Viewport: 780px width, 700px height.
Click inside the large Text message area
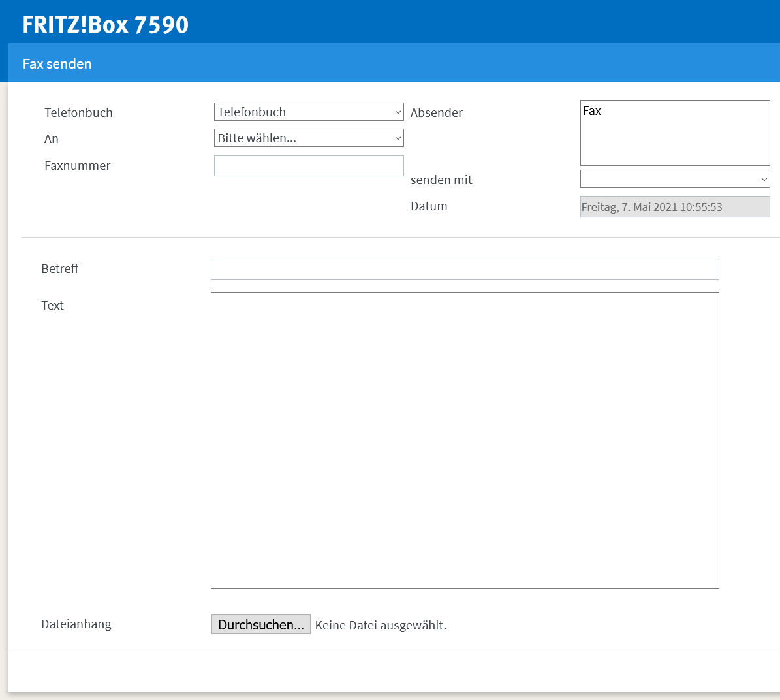[x=465, y=440]
